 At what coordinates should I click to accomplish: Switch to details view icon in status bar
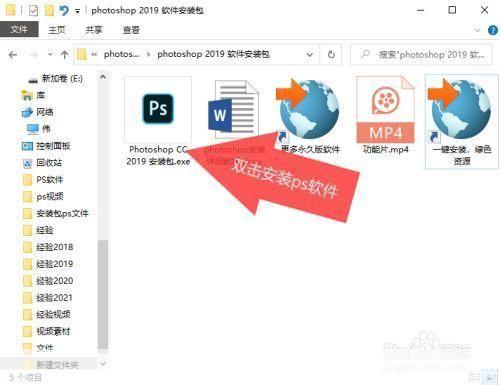[x=474, y=378]
